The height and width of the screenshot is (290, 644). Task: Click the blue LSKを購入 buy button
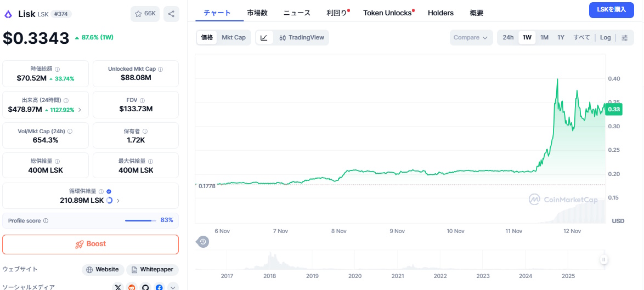611,9
